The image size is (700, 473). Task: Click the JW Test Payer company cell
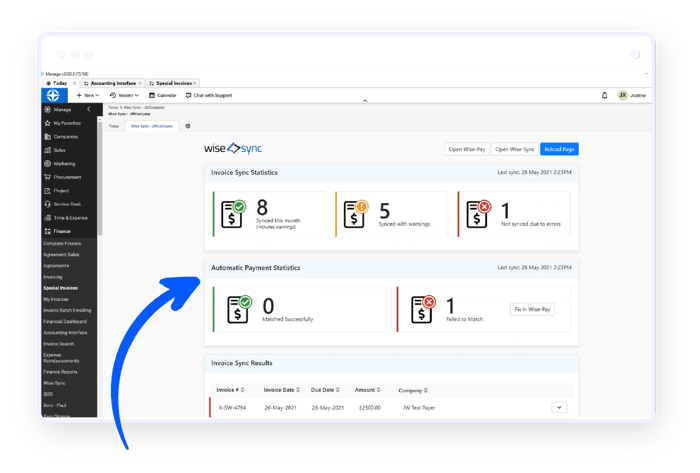click(419, 407)
